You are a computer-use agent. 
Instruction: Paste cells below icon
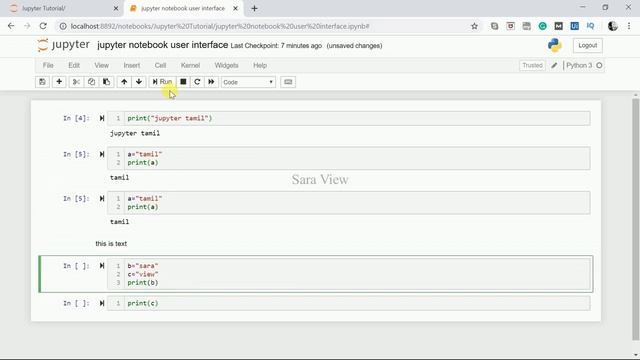pos(106,82)
